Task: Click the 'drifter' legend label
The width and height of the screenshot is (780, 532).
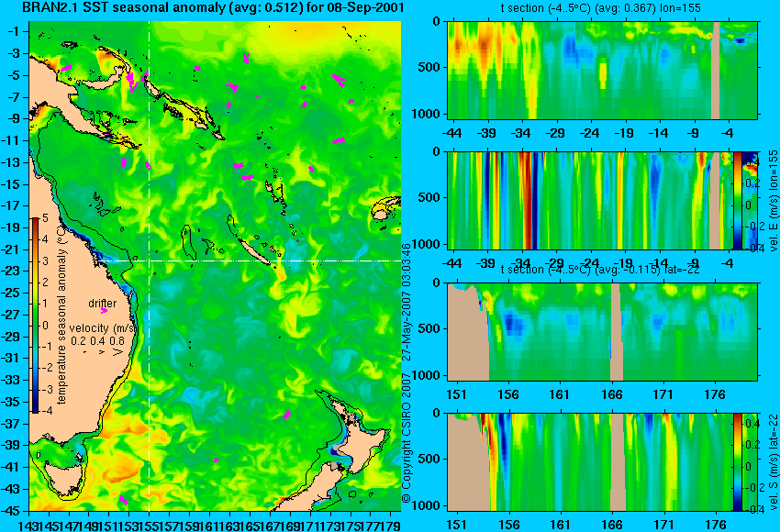Action: (x=103, y=304)
